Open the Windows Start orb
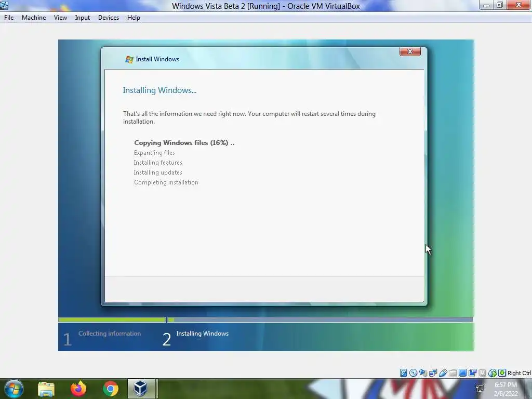 (14, 389)
